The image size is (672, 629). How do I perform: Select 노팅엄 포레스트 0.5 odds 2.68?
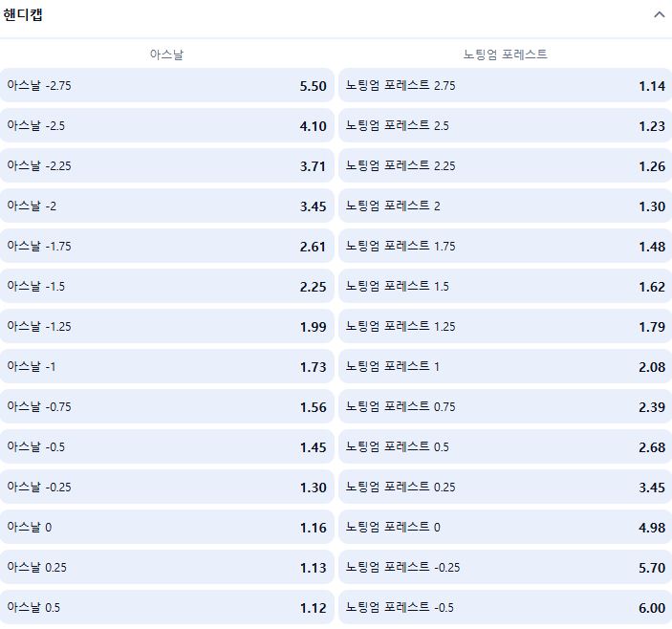click(506, 447)
